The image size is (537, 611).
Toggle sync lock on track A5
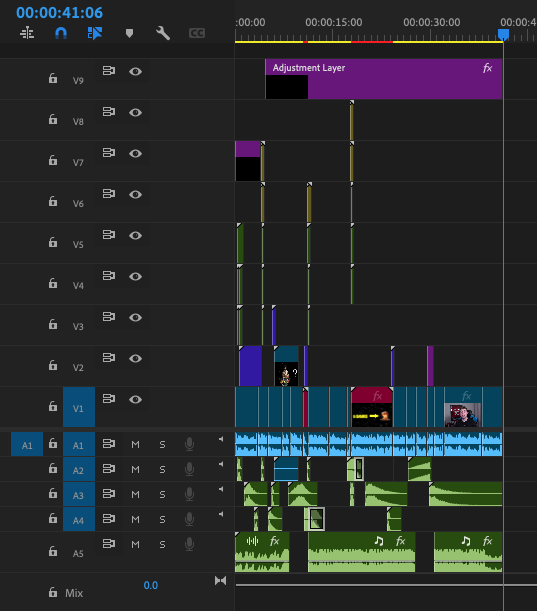click(x=109, y=543)
